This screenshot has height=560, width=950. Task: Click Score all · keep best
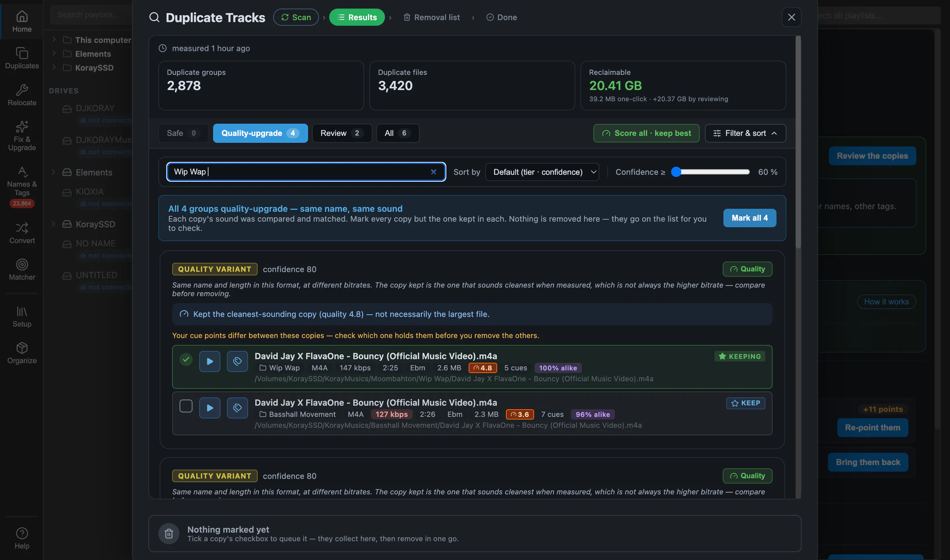646,133
